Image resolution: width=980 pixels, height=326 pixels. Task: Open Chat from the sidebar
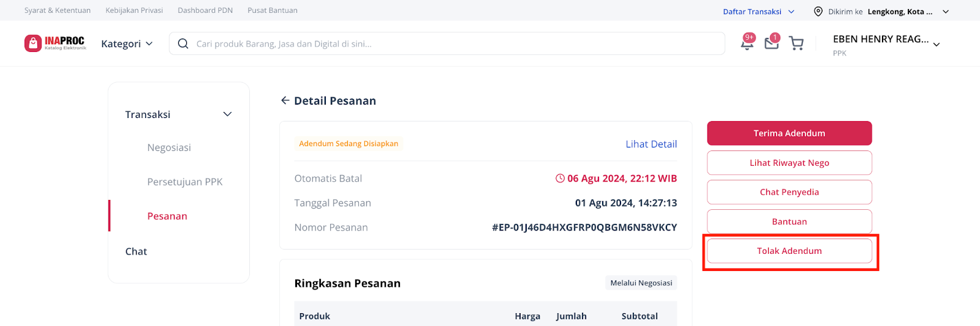[136, 251]
